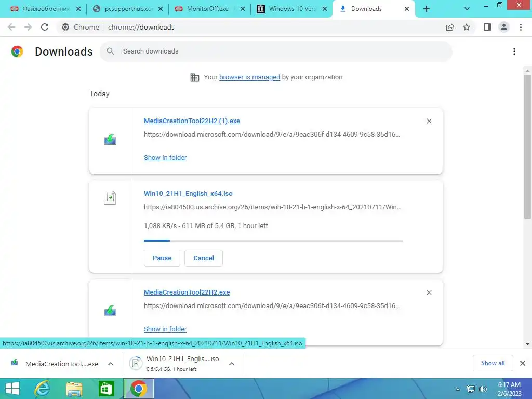This screenshot has height=399, width=532.
Task: Click the browser forward arrow
Action: pos(28,27)
